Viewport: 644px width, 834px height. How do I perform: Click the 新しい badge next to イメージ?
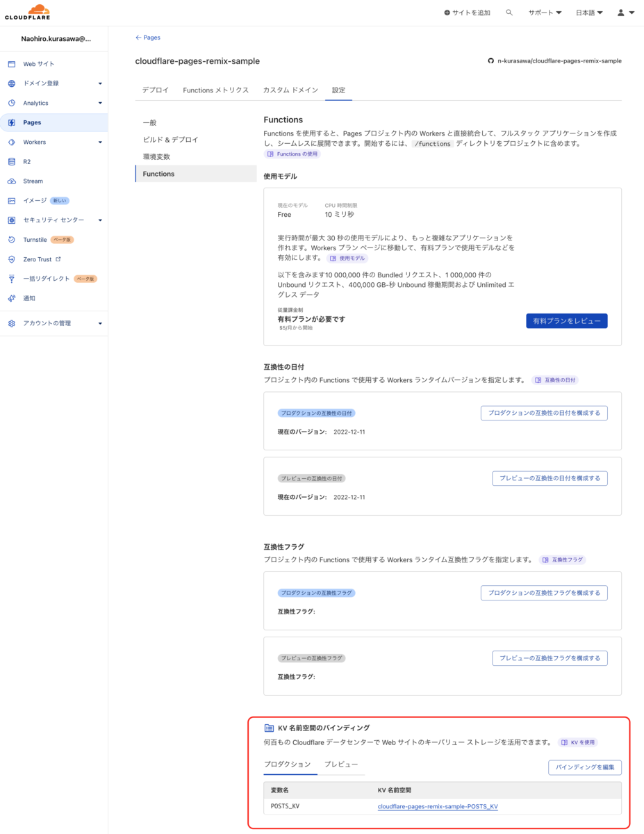pyautogui.click(x=60, y=201)
